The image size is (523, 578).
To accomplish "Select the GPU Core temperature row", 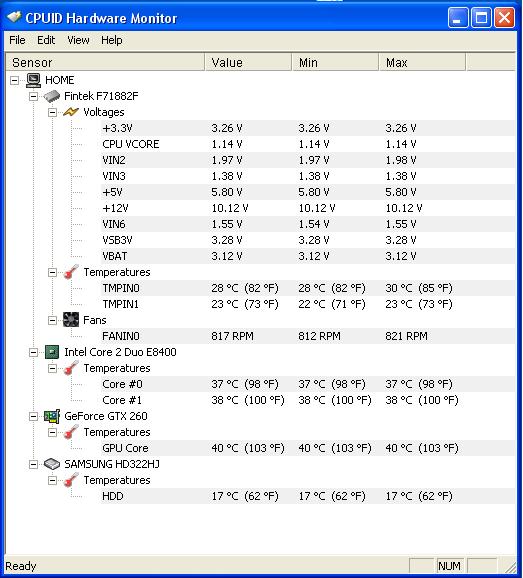I will pyautogui.click(x=260, y=448).
